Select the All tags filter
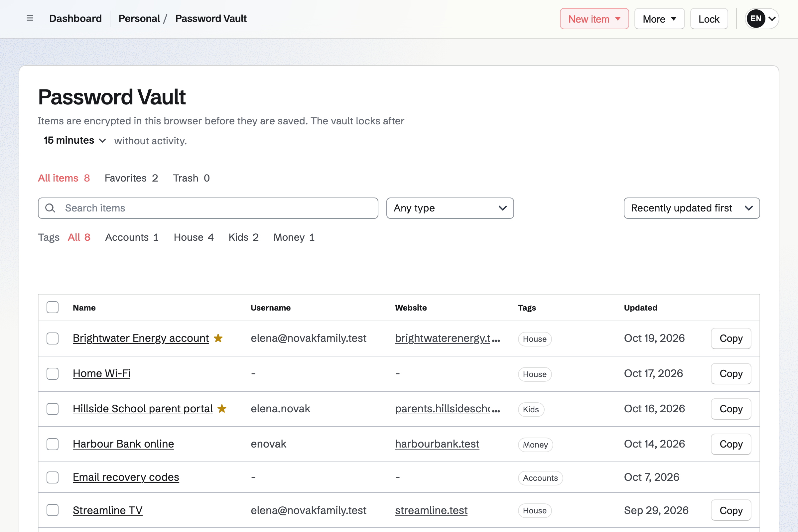Screen dimensions: 798x532 point(79,237)
